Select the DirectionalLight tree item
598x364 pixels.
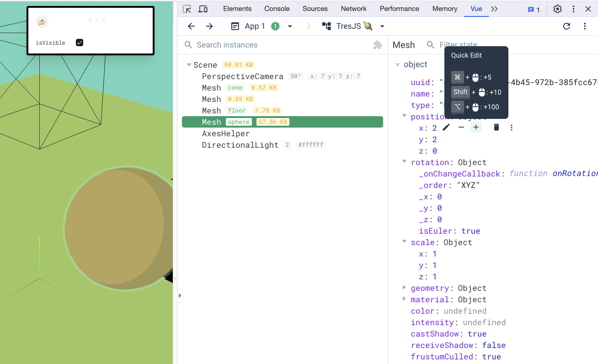(240, 145)
